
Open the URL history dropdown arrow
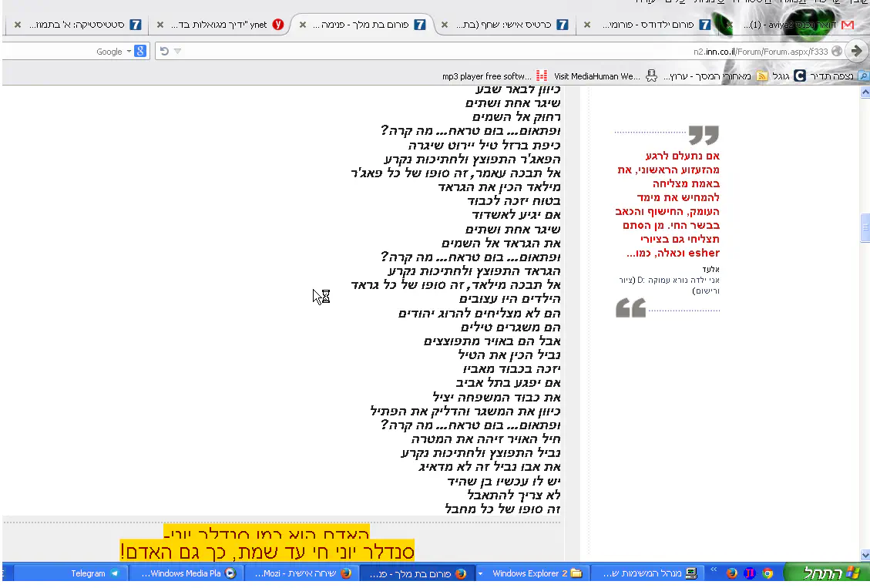coord(177,51)
